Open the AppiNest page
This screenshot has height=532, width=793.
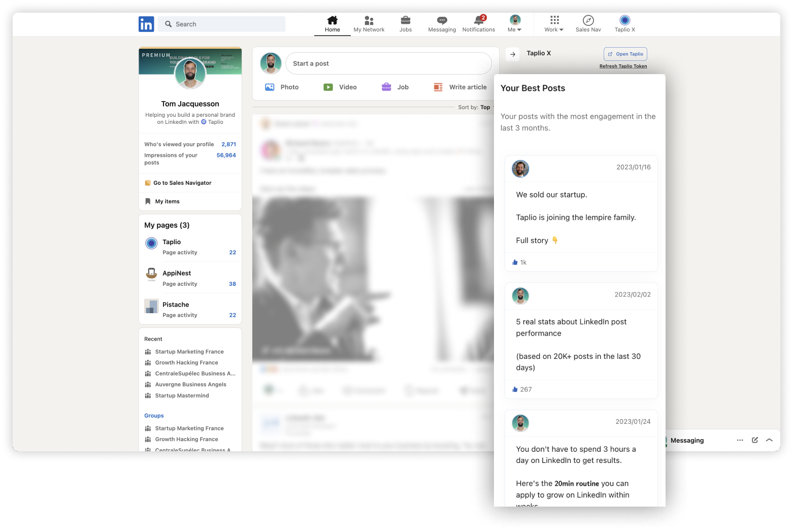177,273
